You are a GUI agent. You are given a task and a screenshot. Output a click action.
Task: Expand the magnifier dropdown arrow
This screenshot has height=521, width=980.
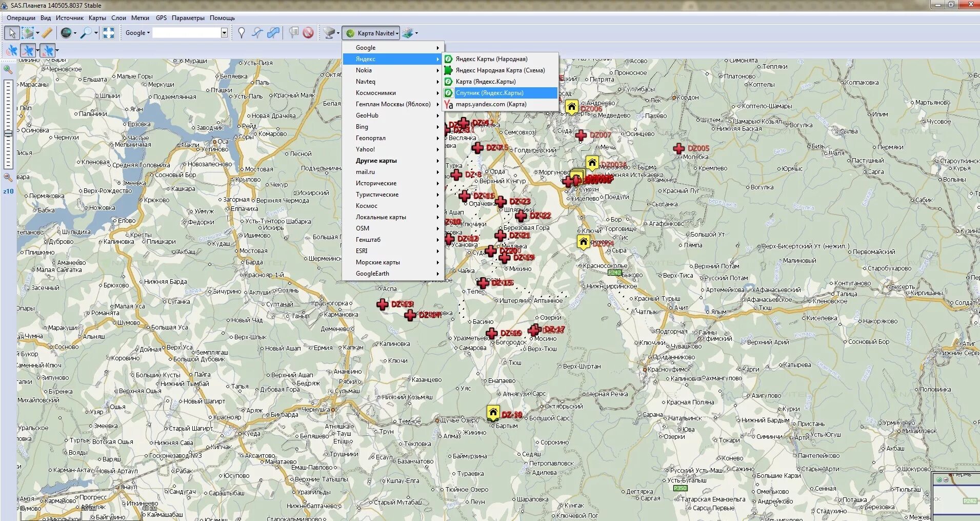96,33
